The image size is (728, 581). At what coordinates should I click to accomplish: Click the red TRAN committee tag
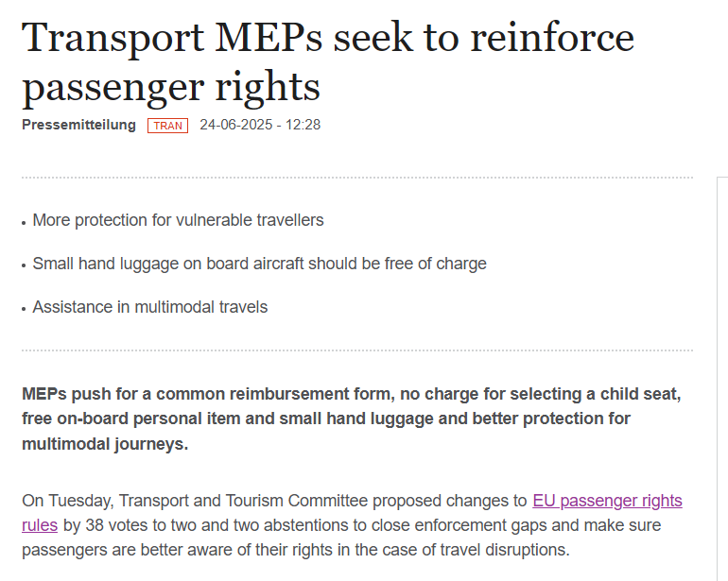point(167,126)
